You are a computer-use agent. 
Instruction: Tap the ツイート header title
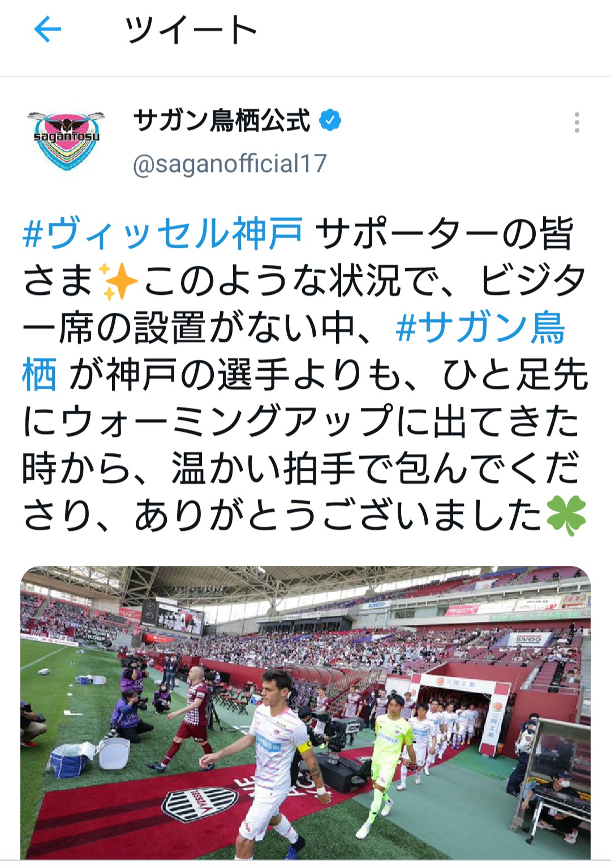(x=191, y=29)
